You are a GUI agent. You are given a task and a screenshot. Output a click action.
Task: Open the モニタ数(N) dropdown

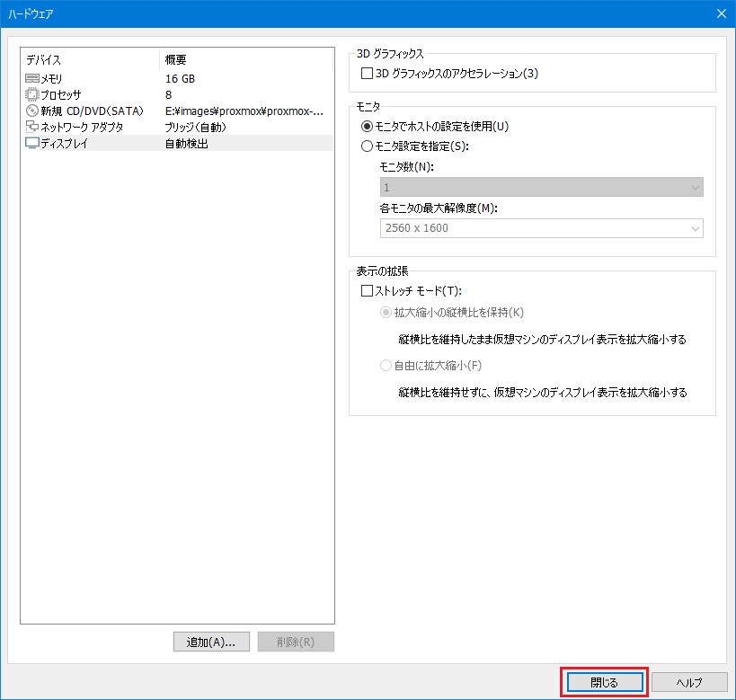click(541, 187)
